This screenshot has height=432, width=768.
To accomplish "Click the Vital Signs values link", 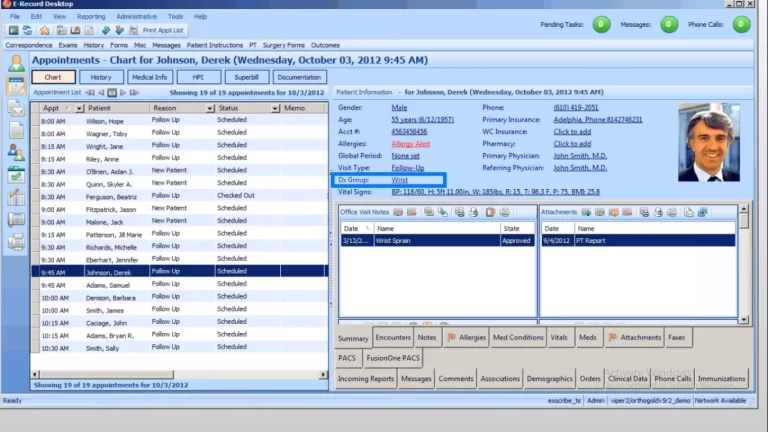I will [495, 192].
